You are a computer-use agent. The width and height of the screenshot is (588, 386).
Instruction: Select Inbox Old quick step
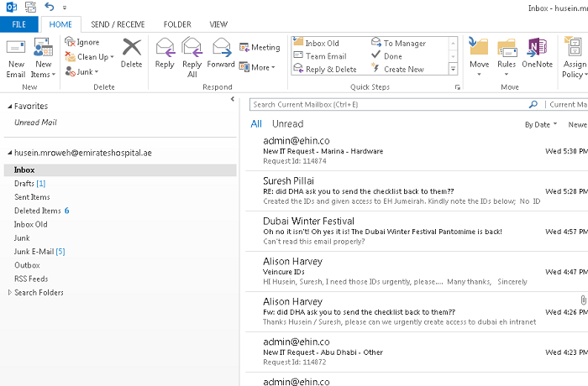tap(316, 43)
